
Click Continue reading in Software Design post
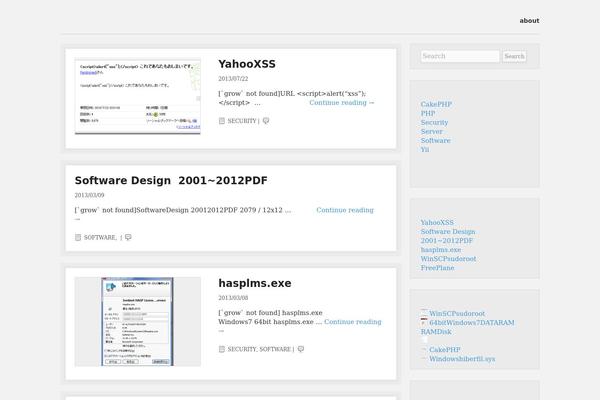coord(345,210)
